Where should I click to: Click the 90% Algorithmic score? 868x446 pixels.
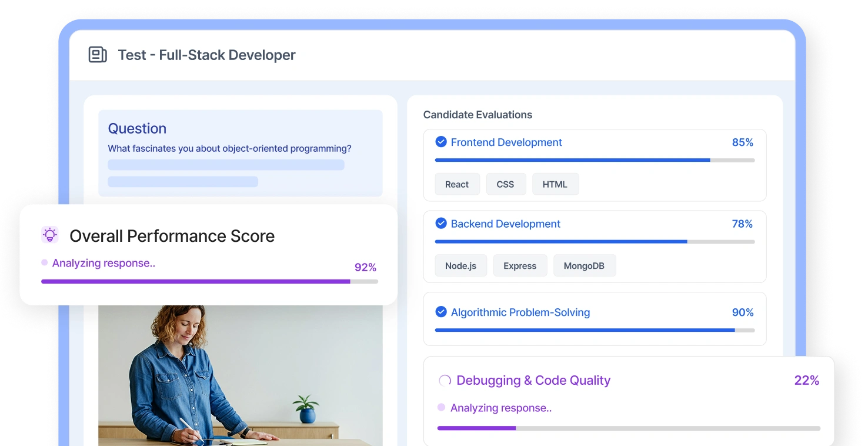743,312
